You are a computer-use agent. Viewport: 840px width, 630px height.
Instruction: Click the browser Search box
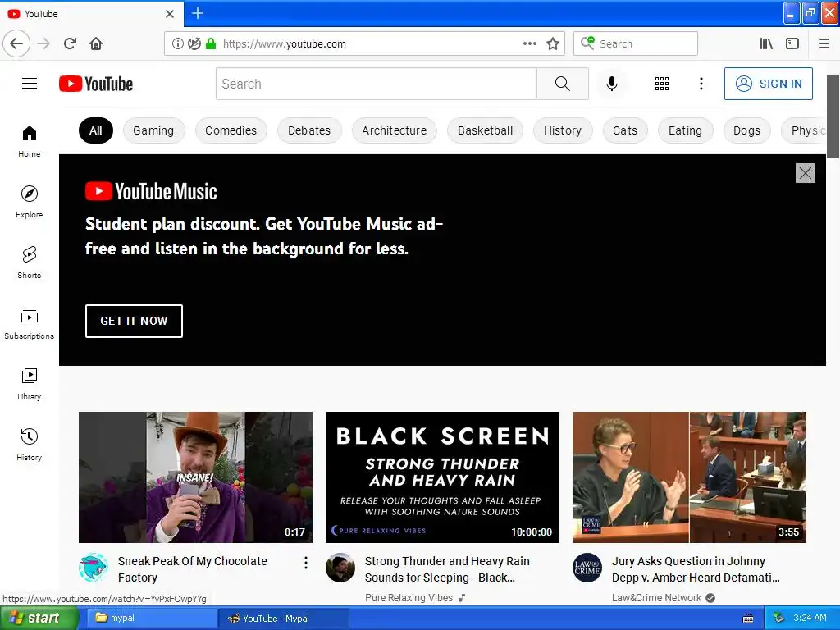pyautogui.click(x=636, y=44)
